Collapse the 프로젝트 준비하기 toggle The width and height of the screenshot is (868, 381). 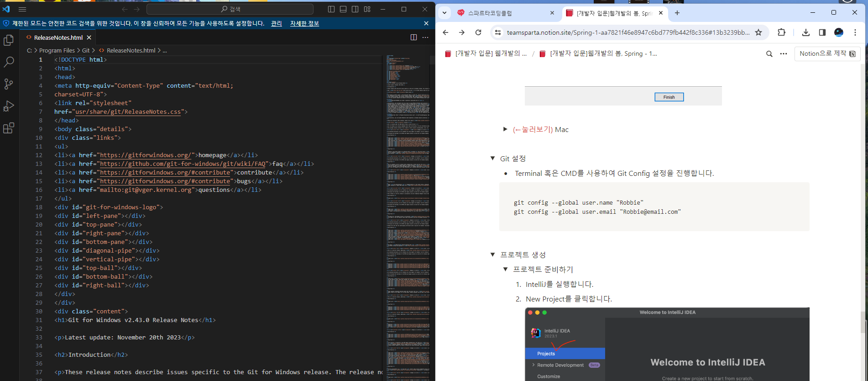(505, 269)
